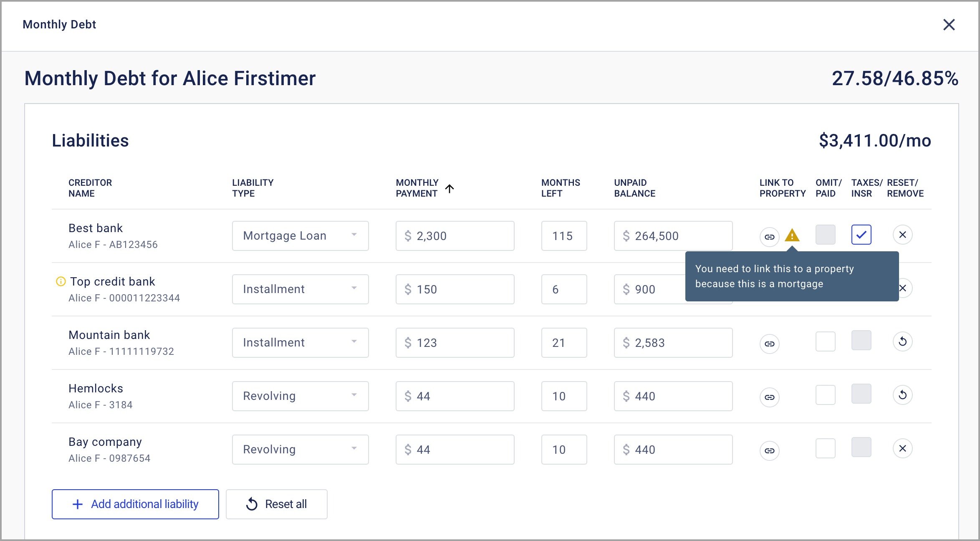This screenshot has width=980, height=541.
Task: Click Mountain bank months left field
Action: pos(564,343)
